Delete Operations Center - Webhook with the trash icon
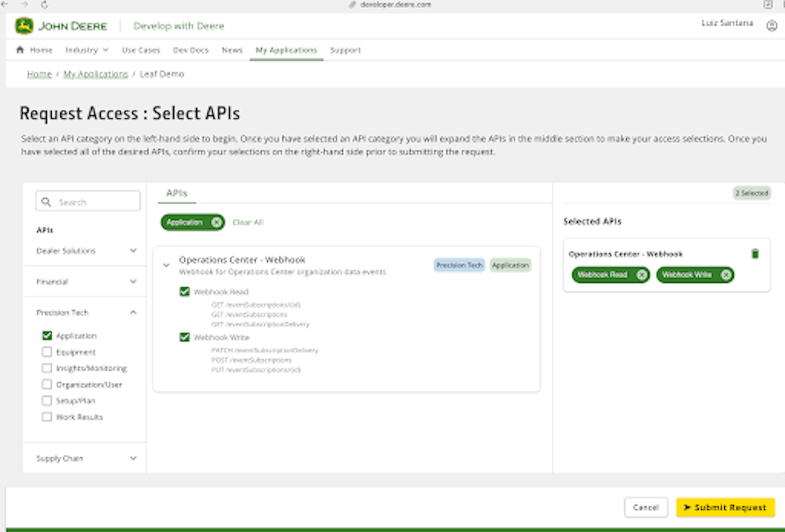The width and height of the screenshot is (785, 532). (755, 254)
